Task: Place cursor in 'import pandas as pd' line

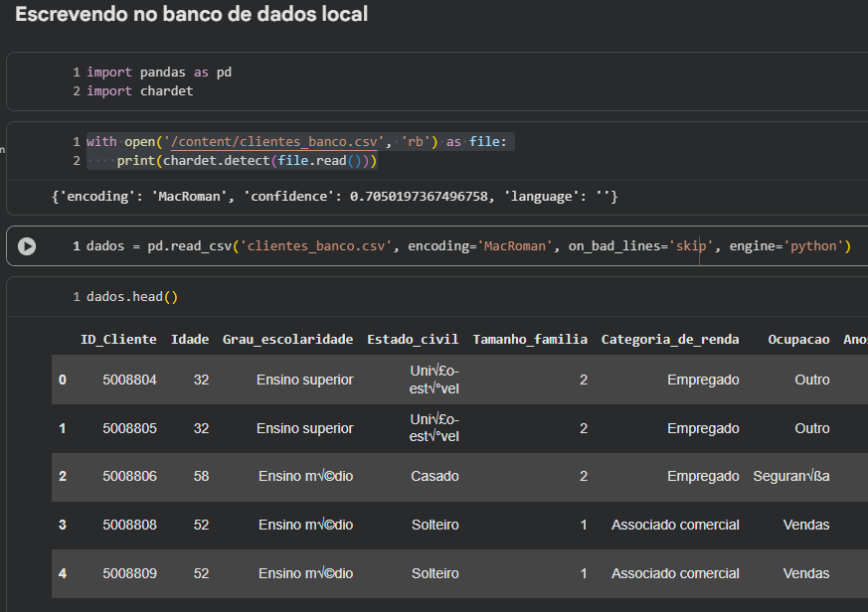Action: pyautogui.click(x=159, y=72)
